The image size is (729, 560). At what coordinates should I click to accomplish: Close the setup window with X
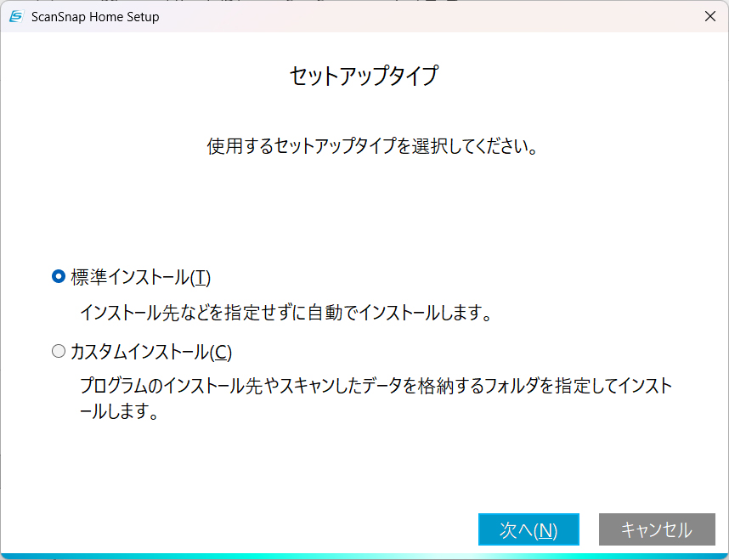tap(709, 16)
